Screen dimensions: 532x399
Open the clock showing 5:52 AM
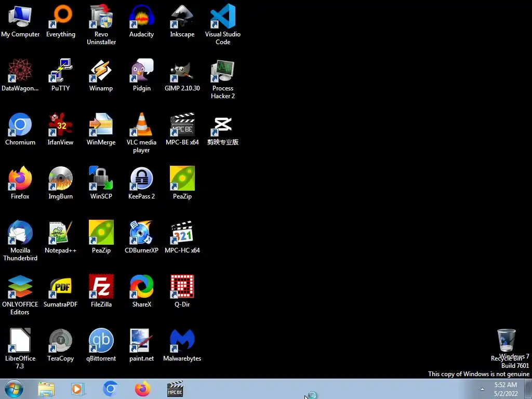pyautogui.click(x=506, y=389)
